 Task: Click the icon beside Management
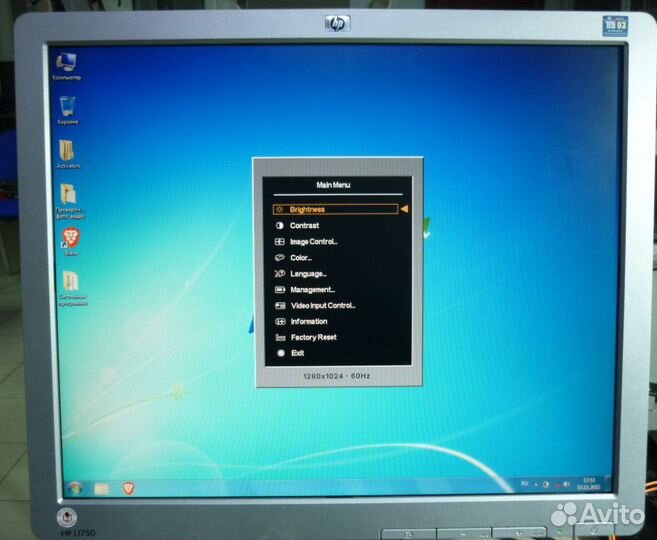280,289
